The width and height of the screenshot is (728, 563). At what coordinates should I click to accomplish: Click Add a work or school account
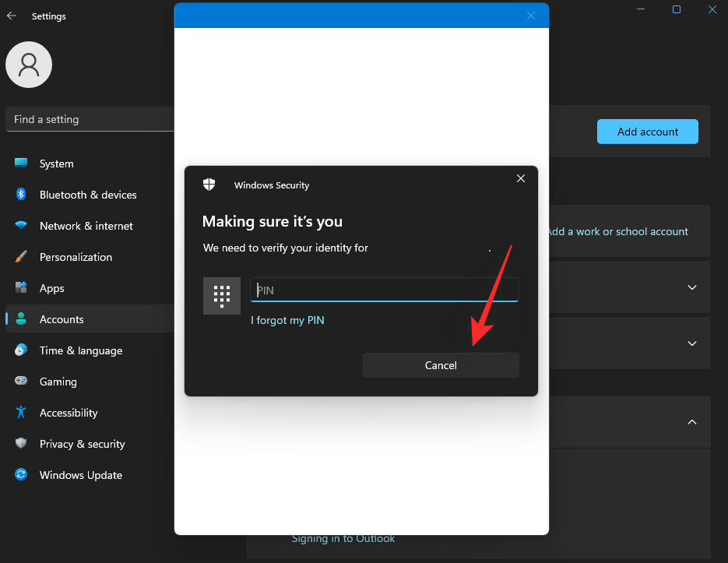click(x=617, y=231)
